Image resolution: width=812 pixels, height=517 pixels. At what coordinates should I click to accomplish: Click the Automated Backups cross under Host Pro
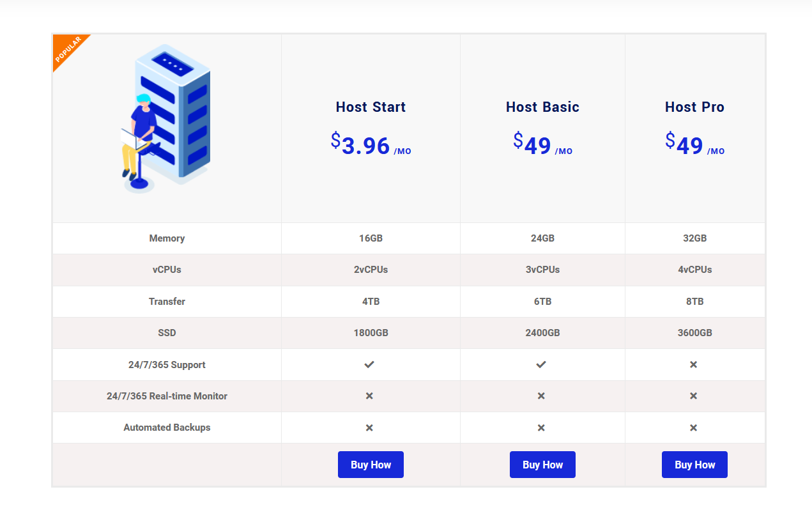tap(694, 428)
